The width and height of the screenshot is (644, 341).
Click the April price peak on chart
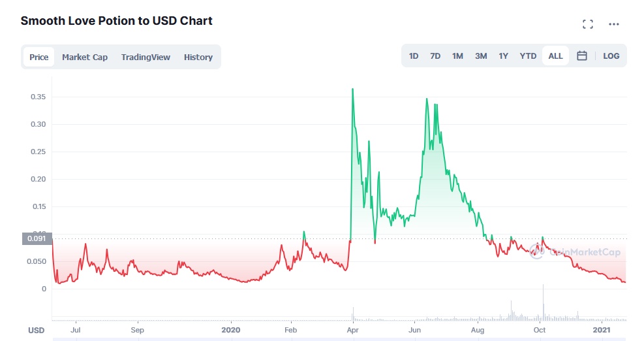[x=352, y=89]
